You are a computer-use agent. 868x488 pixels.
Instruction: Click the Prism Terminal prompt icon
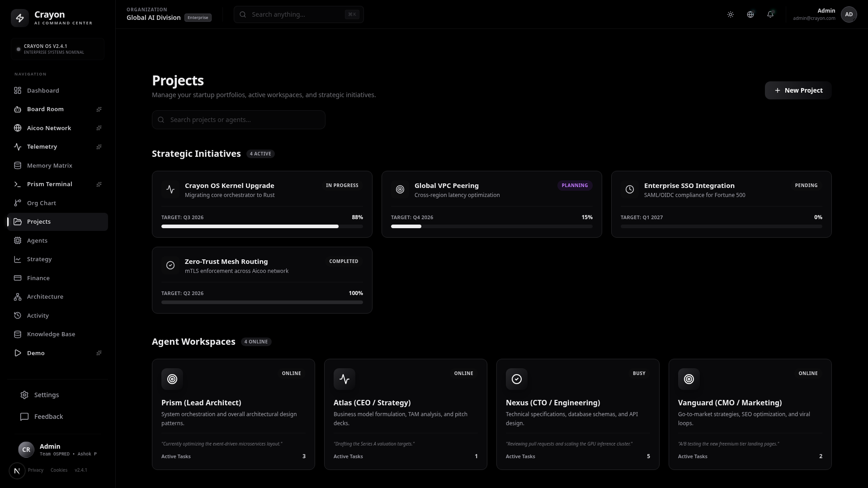click(18, 184)
